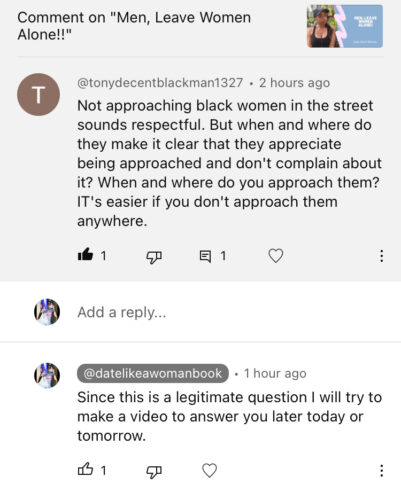Click your avatar next to Add a reply
Image resolution: width=401 pixels, height=500 pixels.
(x=47, y=312)
